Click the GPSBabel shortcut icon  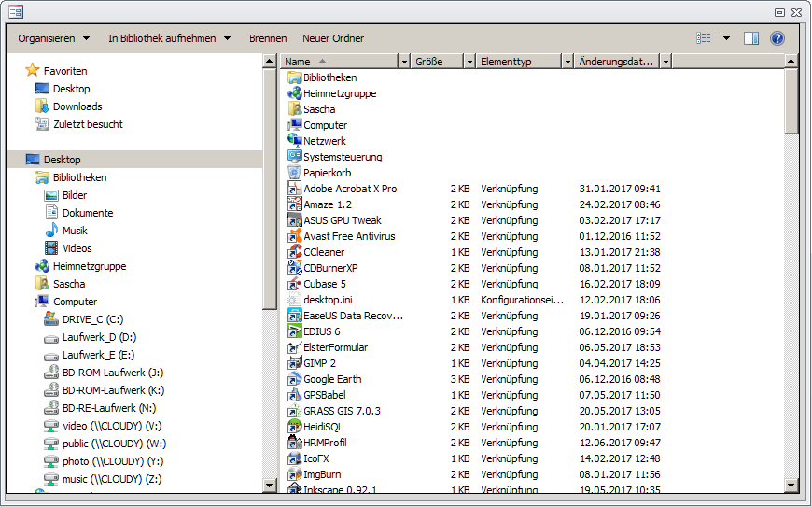295,395
